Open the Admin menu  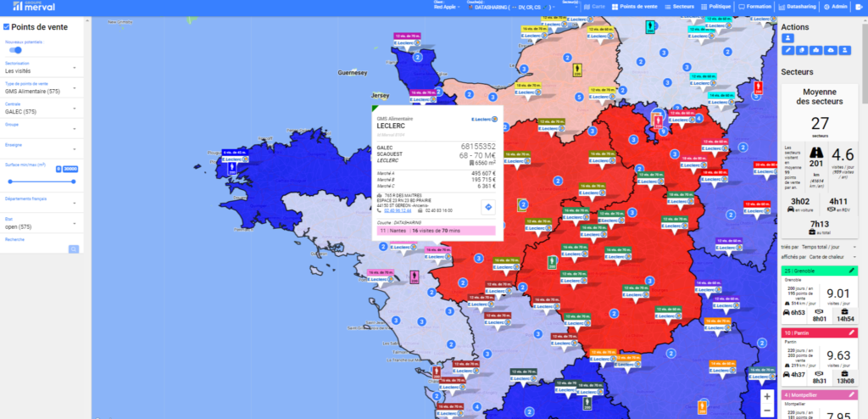pos(836,6)
